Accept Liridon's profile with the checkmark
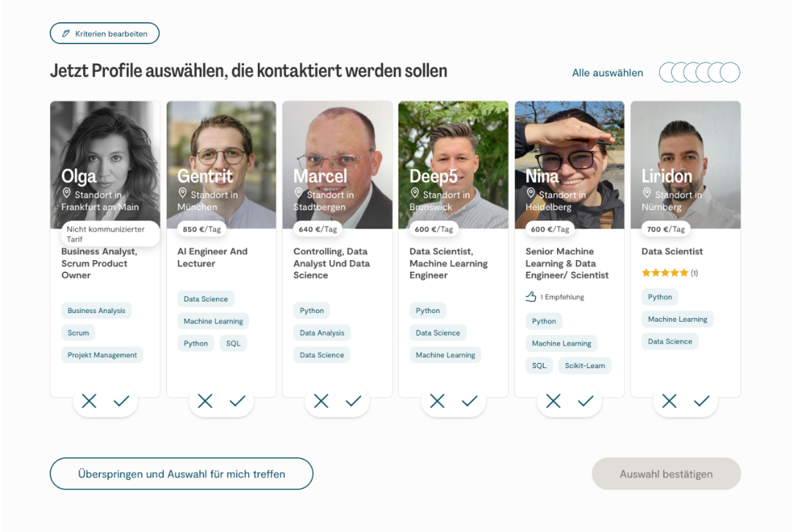The width and height of the screenshot is (804, 532). pyautogui.click(x=702, y=400)
